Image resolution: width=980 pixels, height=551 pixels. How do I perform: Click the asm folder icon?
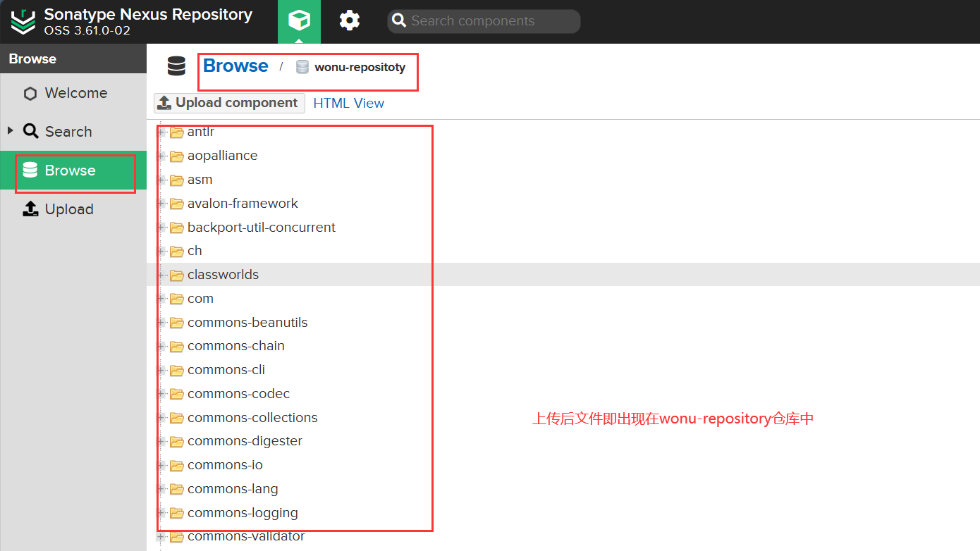176,180
